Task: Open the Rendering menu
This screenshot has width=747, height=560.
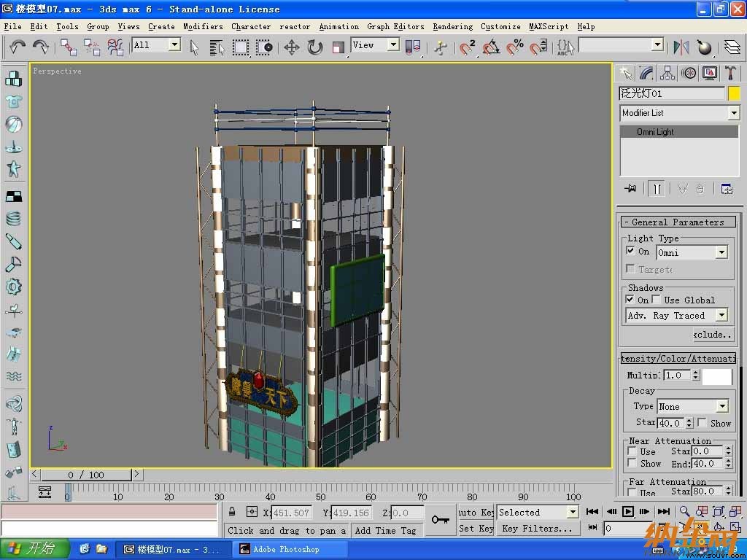Action: [x=452, y=27]
